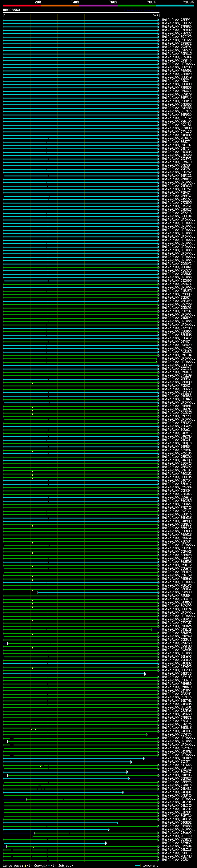Click arrowhead of the UniRef100_Q4CQW1 alignment

[x=123, y=793]
